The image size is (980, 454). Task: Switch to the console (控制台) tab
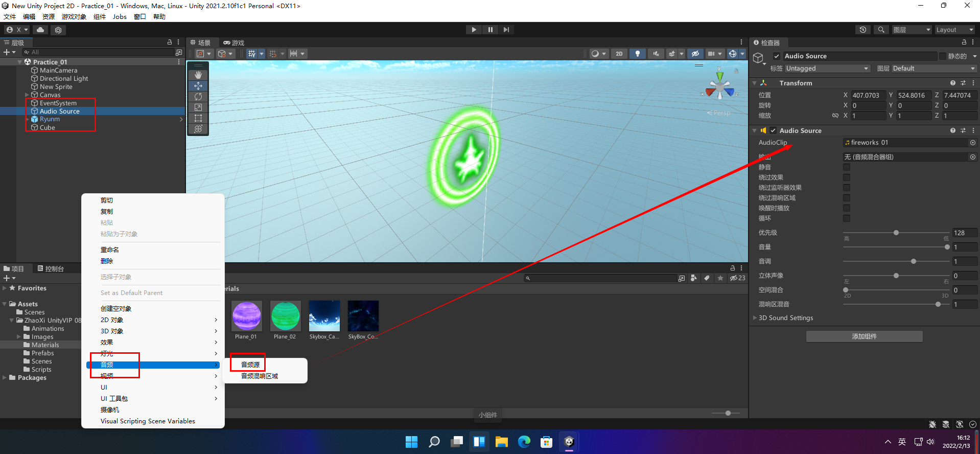pos(51,268)
